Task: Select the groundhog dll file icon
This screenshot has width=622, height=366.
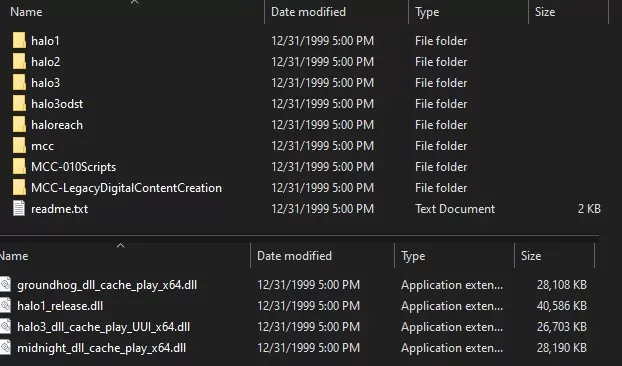Action: click(x=5, y=285)
